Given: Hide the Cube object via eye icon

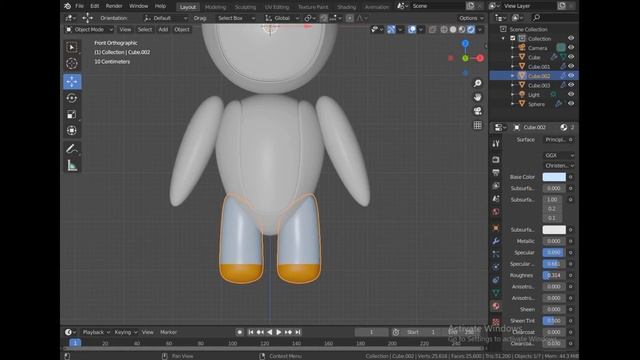Looking at the screenshot, I should pyautogui.click(x=571, y=57).
